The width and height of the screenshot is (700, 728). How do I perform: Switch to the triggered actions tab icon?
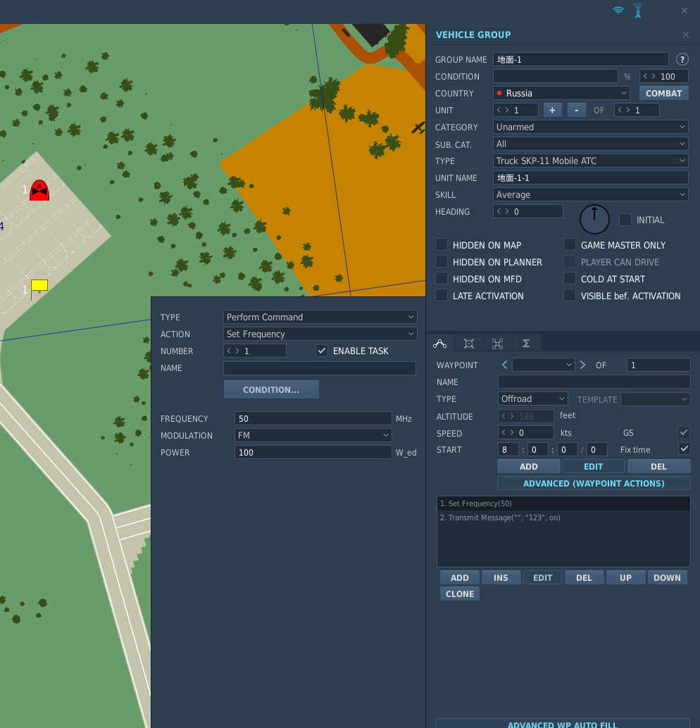[x=469, y=344]
